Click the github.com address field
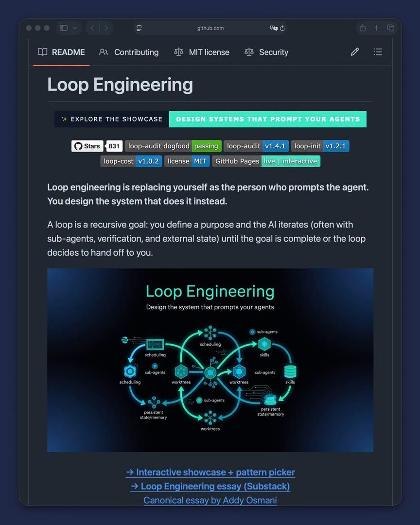The image size is (420, 525). [210, 28]
